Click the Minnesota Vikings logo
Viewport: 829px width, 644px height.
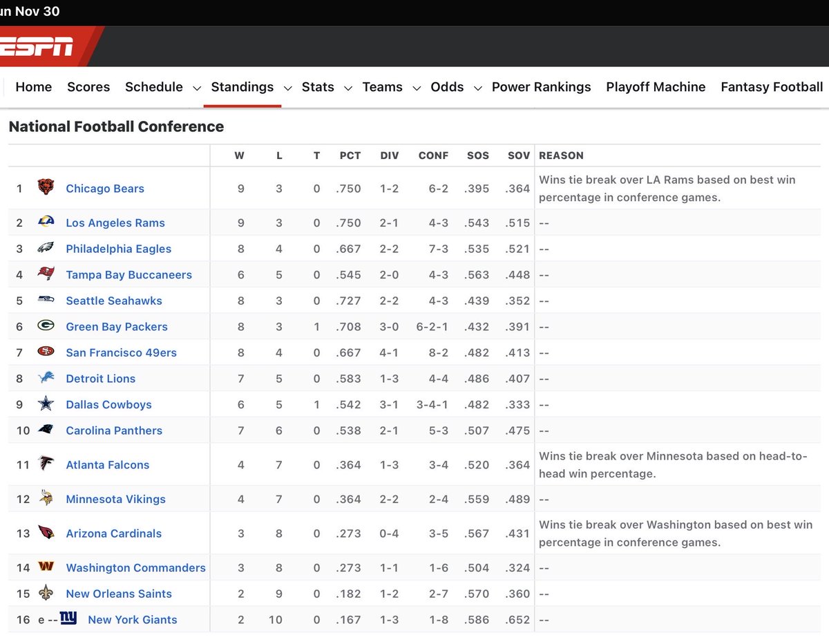[x=46, y=498]
